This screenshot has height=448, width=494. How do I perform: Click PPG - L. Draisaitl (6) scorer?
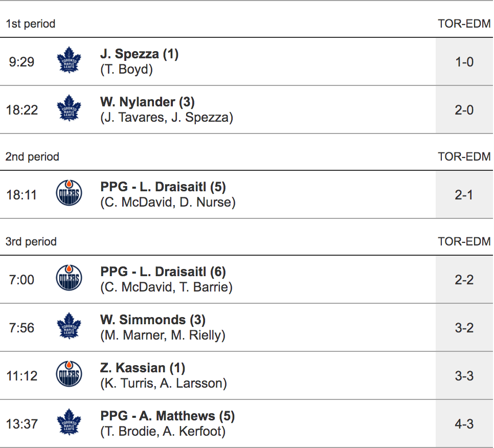coord(163,272)
